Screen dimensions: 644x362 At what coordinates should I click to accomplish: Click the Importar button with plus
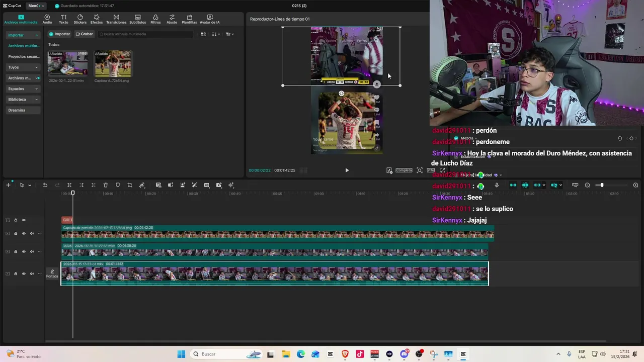59,34
